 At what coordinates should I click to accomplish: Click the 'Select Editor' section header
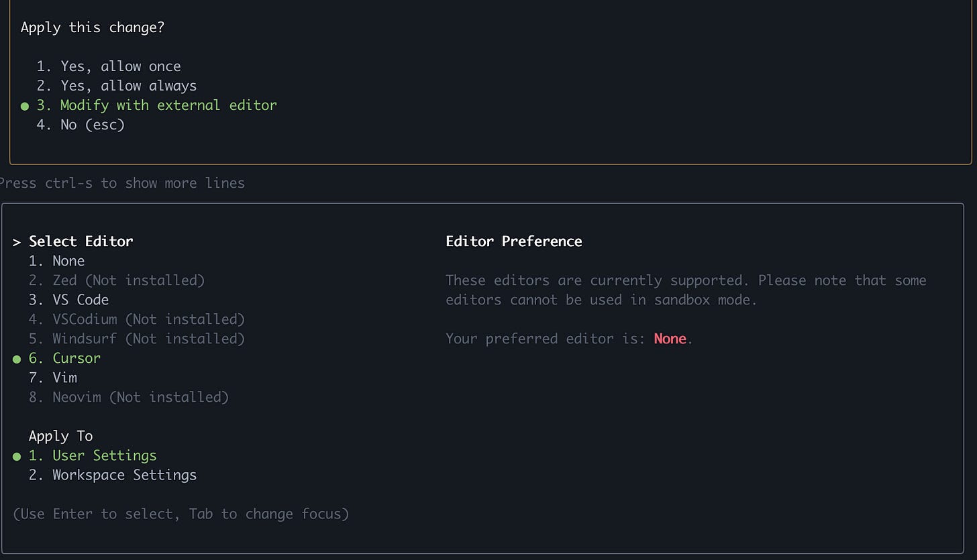[81, 241]
